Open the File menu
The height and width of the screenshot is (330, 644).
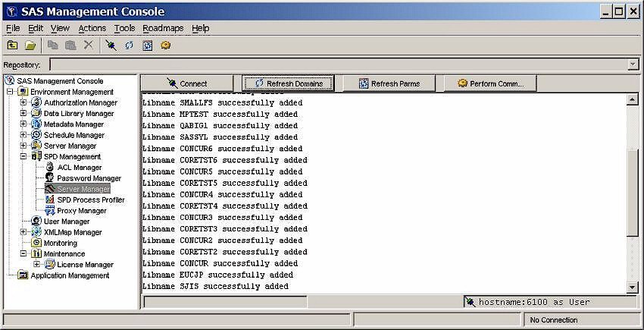click(x=13, y=28)
